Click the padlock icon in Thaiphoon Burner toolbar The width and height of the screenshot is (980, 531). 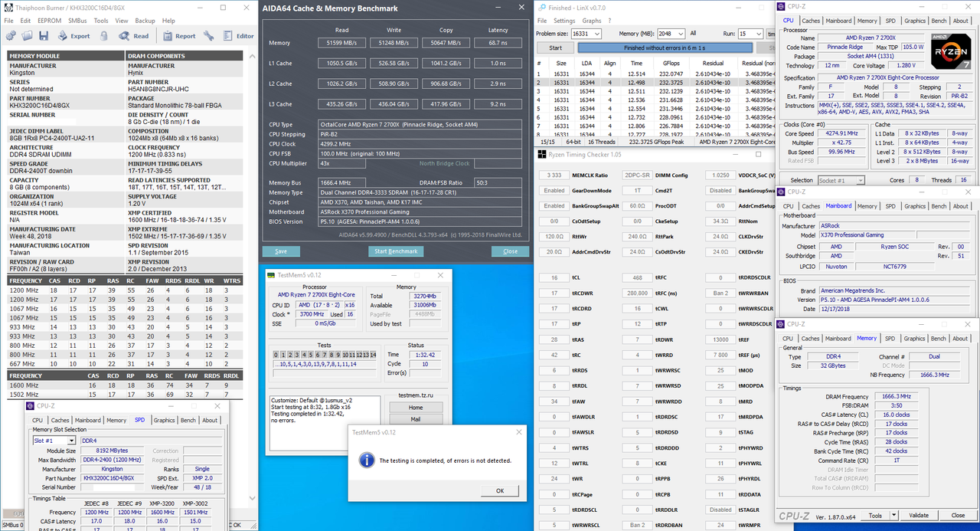click(103, 36)
